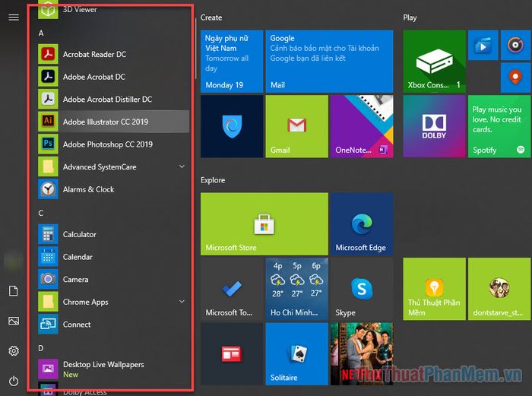Click the Explore group heading
Screen dimensions: 532x396
coord(213,180)
